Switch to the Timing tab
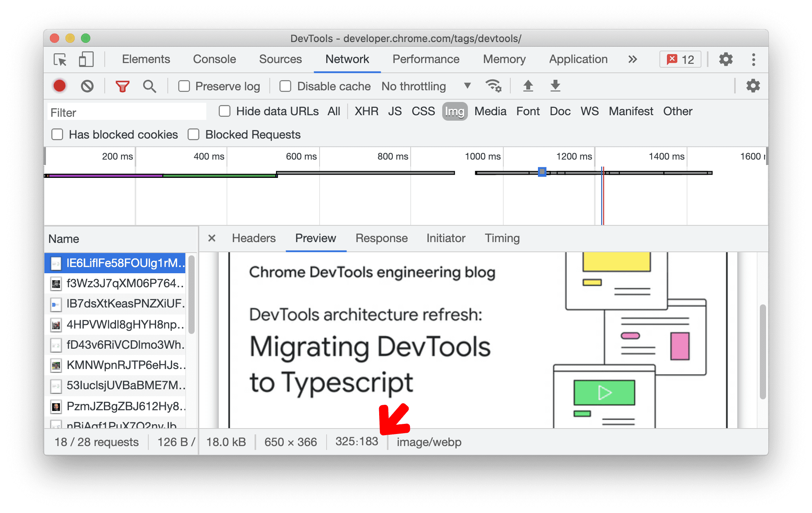The image size is (812, 513). [501, 239]
